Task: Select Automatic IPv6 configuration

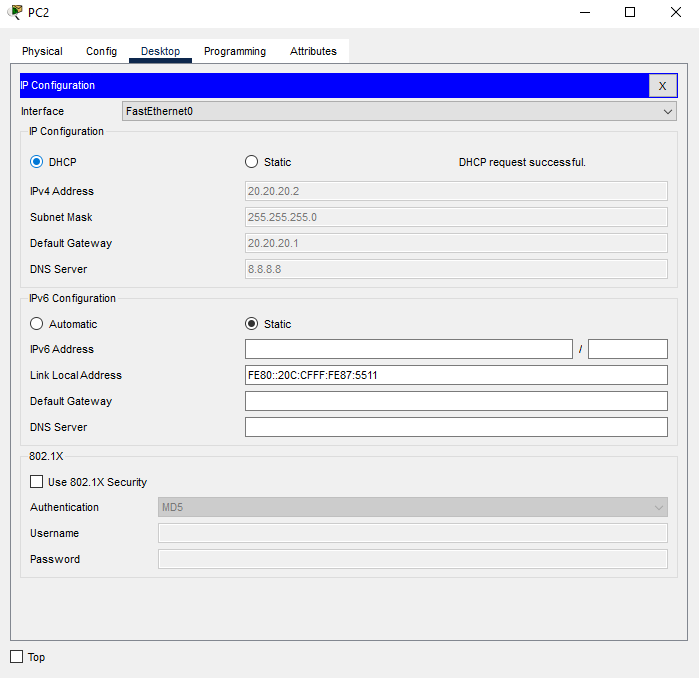Action: [37, 324]
